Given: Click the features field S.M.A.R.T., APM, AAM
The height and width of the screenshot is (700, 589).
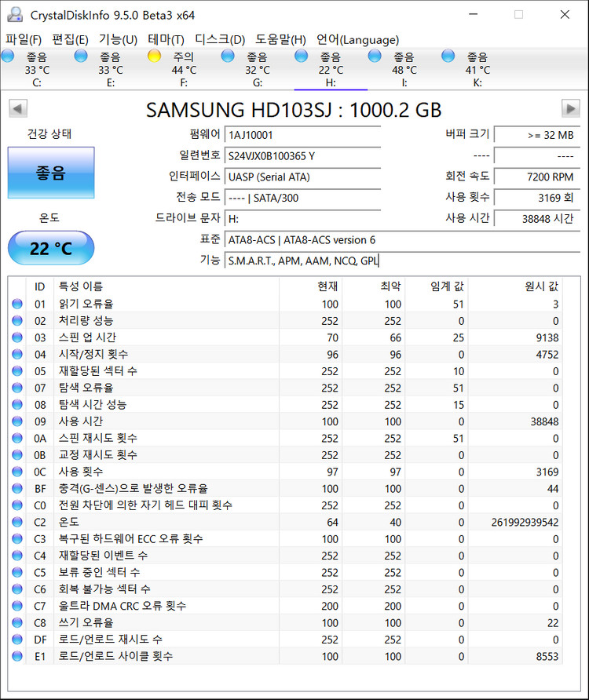Looking at the screenshot, I should pyautogui.click(x=402, y=261).
